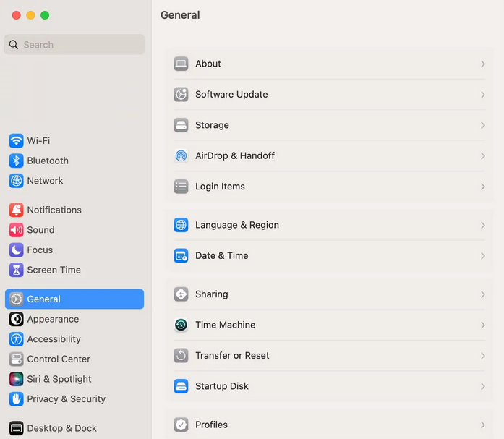
Task: Click the Wi-Fi icon in sidebar
Action: (16, 141)
